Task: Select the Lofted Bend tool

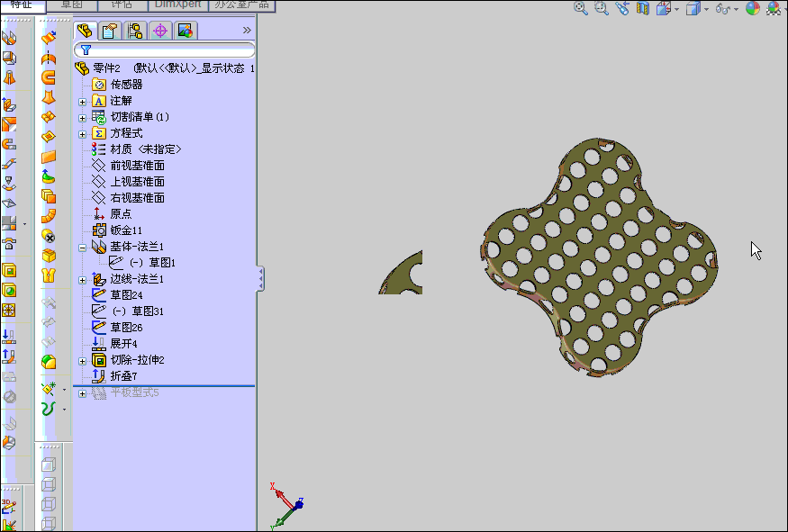Action: click(x=9, y=77)
